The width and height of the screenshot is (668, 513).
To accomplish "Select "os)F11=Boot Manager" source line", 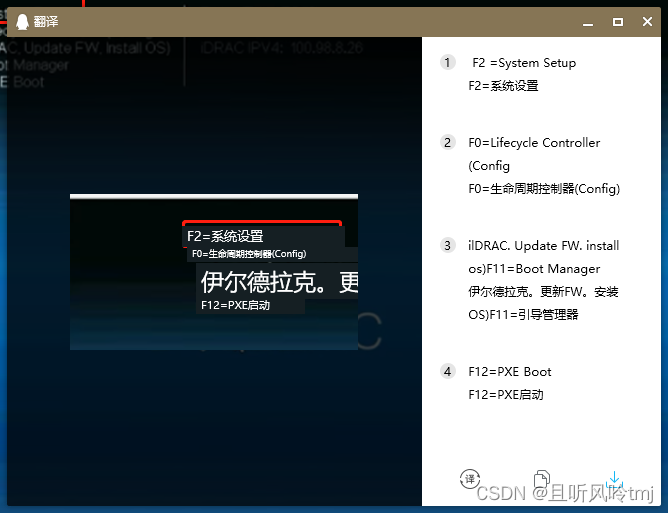I will (x=534, y=269).
